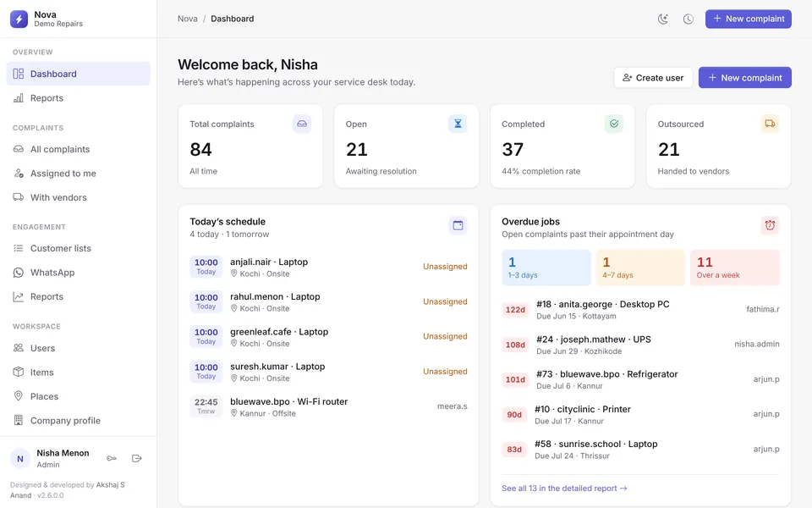This screenshot has width=812, height=508.
Task: Open overdue job #24 joseph.mathew UPS
Action: tap(640, 345)
